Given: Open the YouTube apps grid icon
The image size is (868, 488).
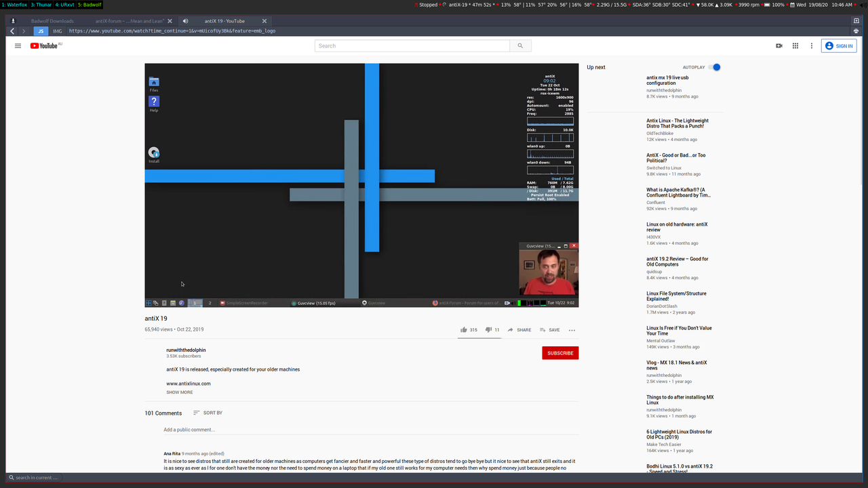Looking at the screenshot, I should click(795, 46).
